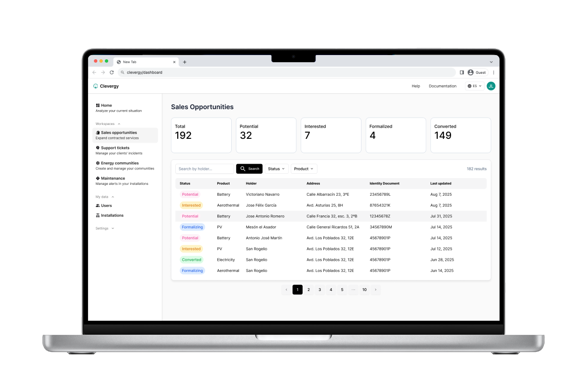Screen dimensions: 587x392
Task: Click identity document 23456789L
Action: 380,194
